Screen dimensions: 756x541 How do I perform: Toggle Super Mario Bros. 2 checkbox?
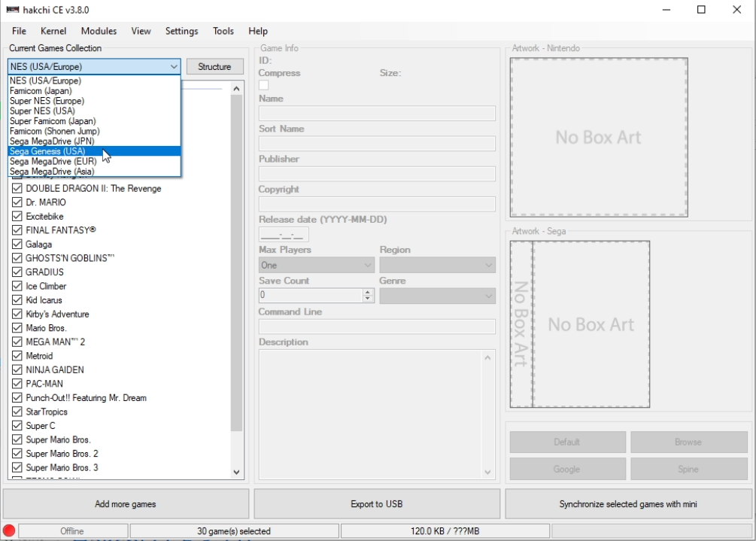pyautogui.click(x=17, y=454)
